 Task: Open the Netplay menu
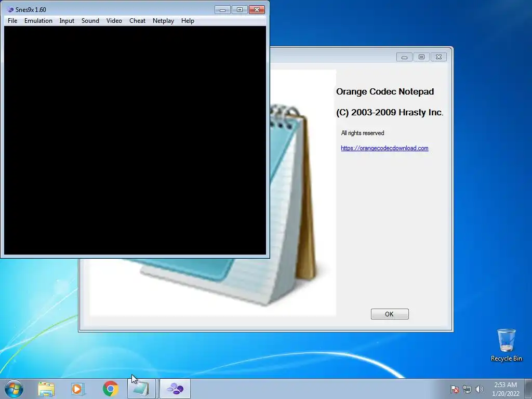pos(163,21)
